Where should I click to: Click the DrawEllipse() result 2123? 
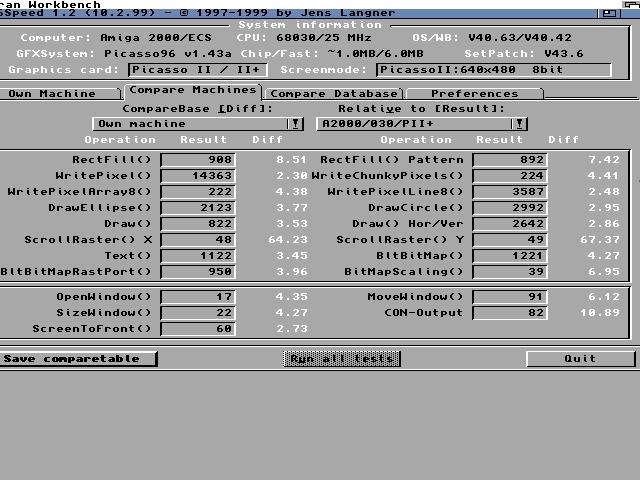tap(198, 208)
